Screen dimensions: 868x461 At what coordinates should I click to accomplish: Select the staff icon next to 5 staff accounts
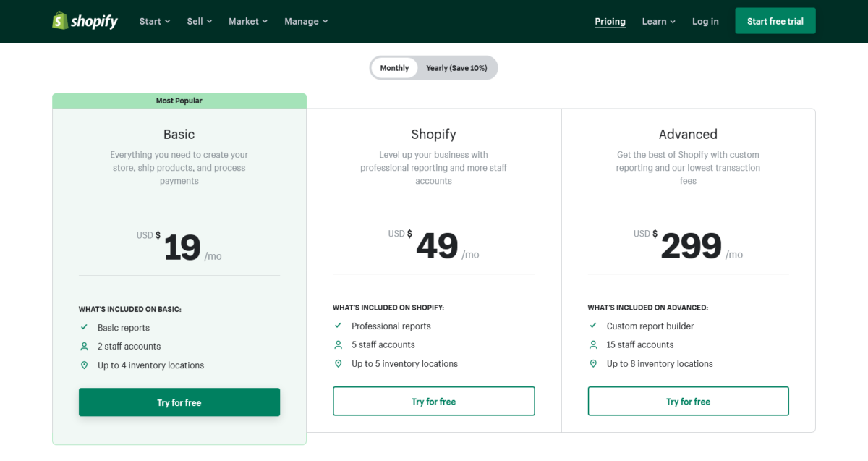click(338, 344)
